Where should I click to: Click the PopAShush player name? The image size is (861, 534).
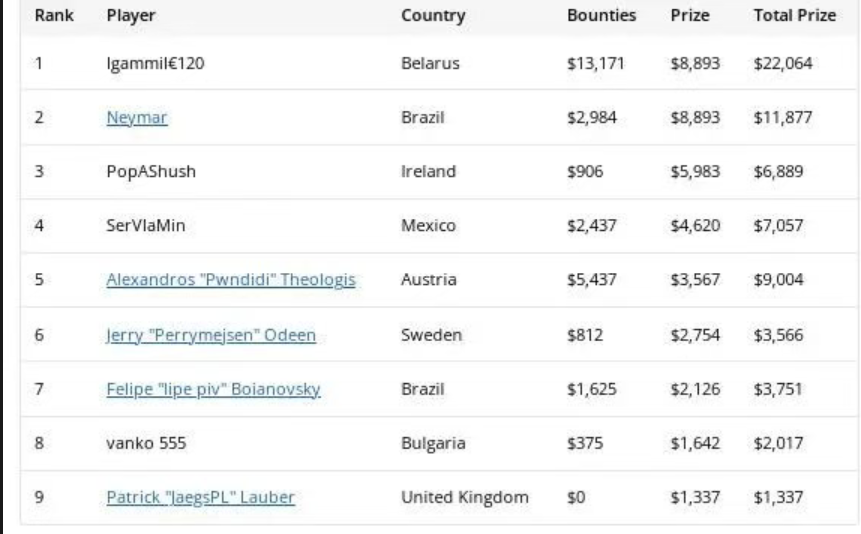[x=151, y=172]
